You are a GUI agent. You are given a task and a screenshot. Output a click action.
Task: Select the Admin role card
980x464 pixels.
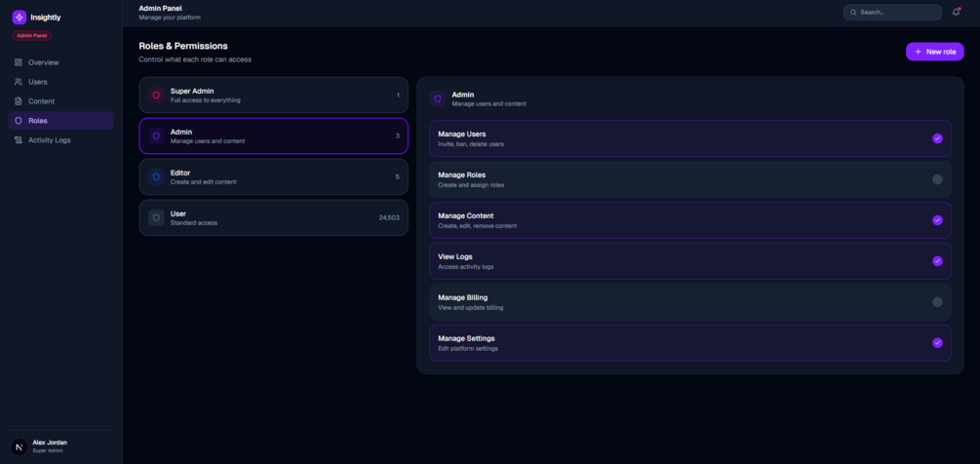pyautogui.click(x=273, y=136)
